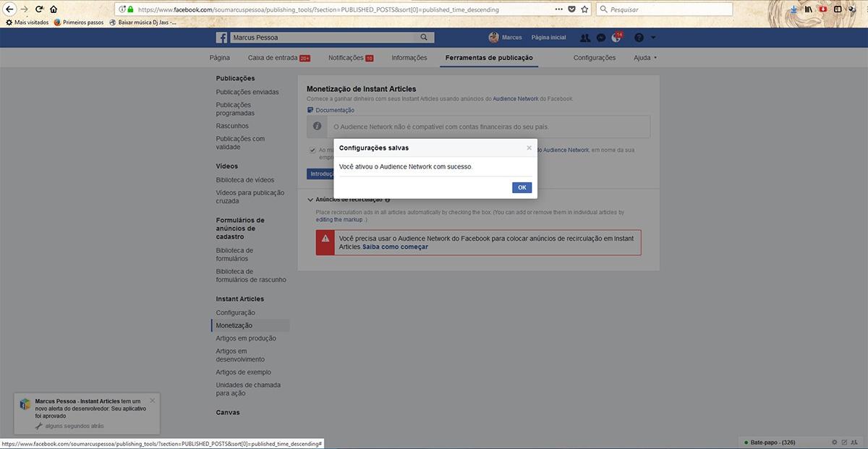Click the browser forward arrow

pos(25,9)
